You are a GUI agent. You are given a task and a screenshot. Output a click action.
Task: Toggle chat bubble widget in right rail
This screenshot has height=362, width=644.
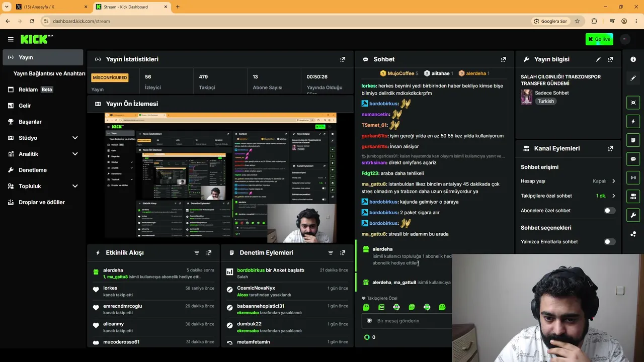633,159
